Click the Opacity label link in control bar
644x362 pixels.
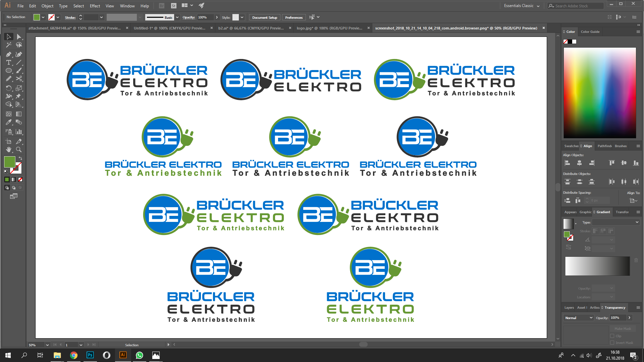189,17
